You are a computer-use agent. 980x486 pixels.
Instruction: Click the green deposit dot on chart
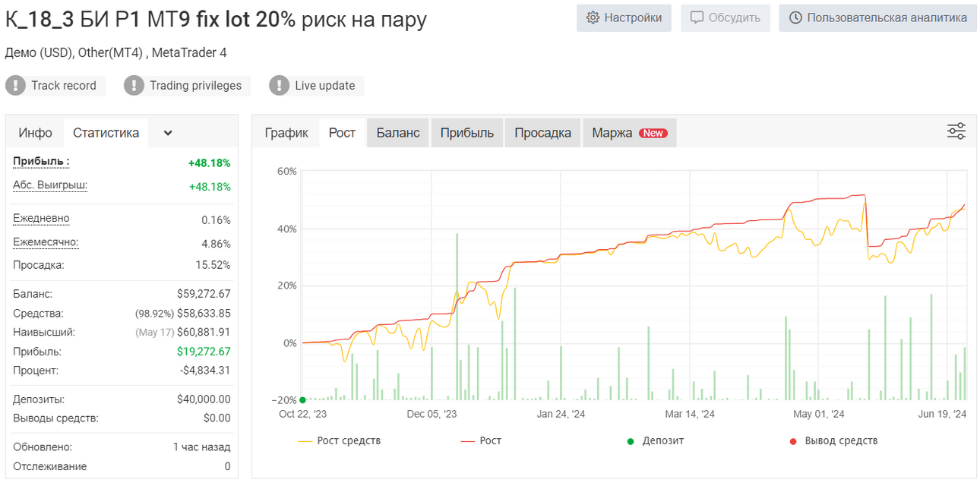(x=302, y=400)
